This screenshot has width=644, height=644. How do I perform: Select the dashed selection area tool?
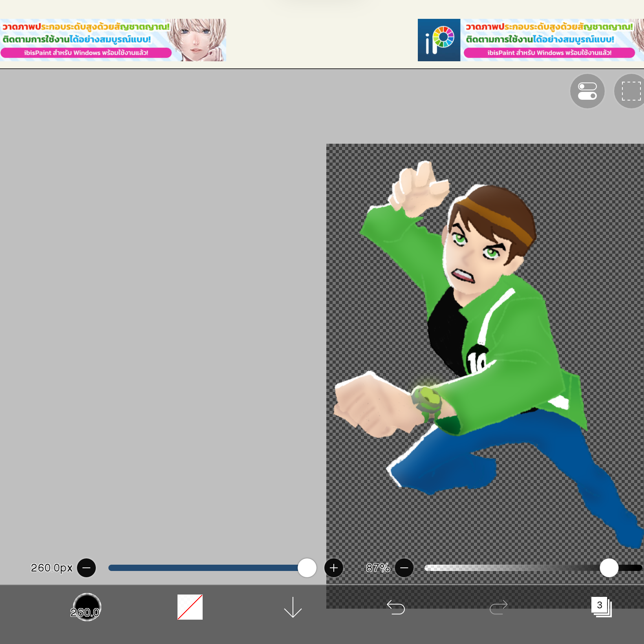[x=630, y=91]
